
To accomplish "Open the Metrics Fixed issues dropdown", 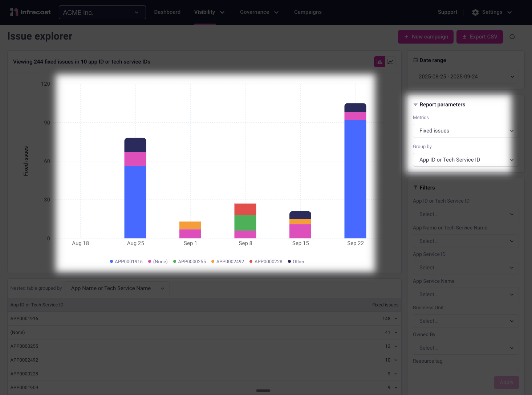I will click(466, 131).
